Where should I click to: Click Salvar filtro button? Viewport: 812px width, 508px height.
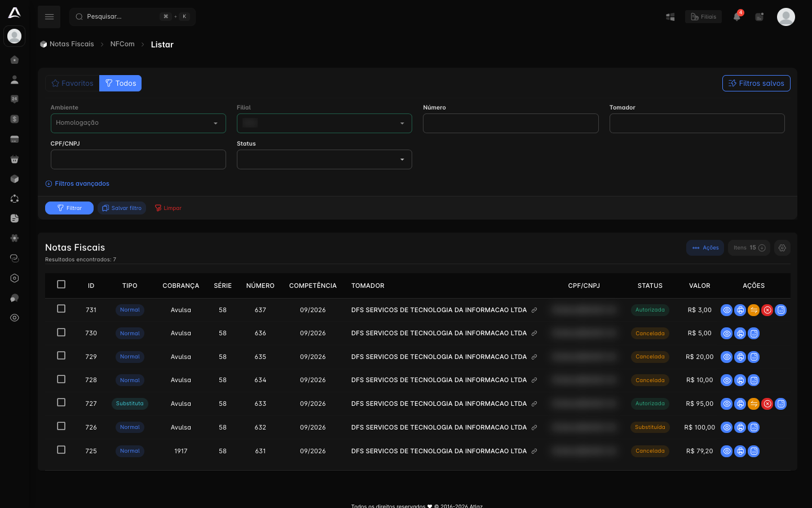pyautogui.click(x=122, y=208)
